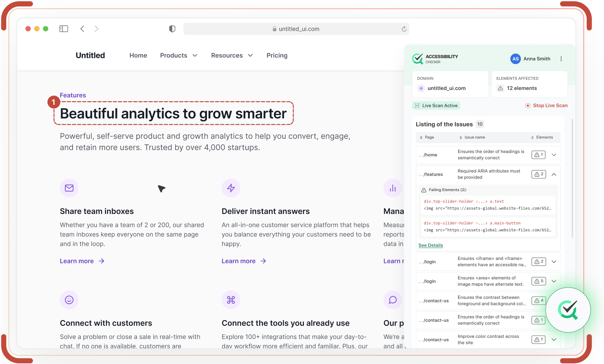The width and height of the screenshot is (604, 364).
Task: Open the three-dot menu in the Accessibility panel
Action: tap(561, 59)
